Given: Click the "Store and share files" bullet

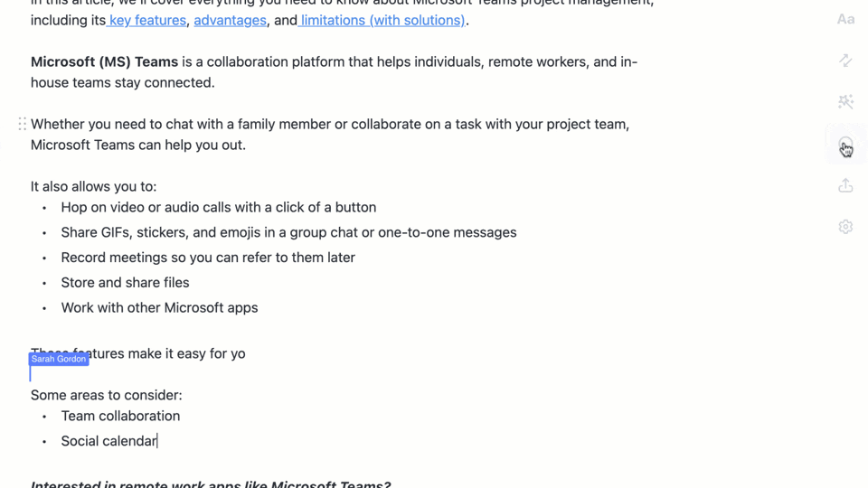Looking at the screenshot, I should point(125,283).
